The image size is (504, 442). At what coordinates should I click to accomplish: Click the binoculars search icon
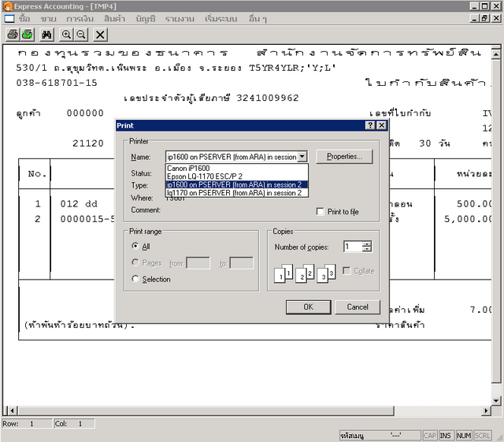[47, 35]
